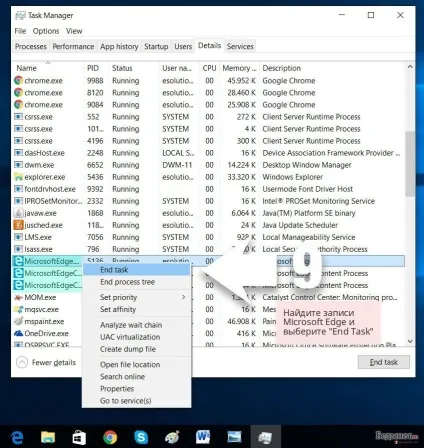Open Skype from the taskbar
The image size is (424, 448).
click(141, 437)
